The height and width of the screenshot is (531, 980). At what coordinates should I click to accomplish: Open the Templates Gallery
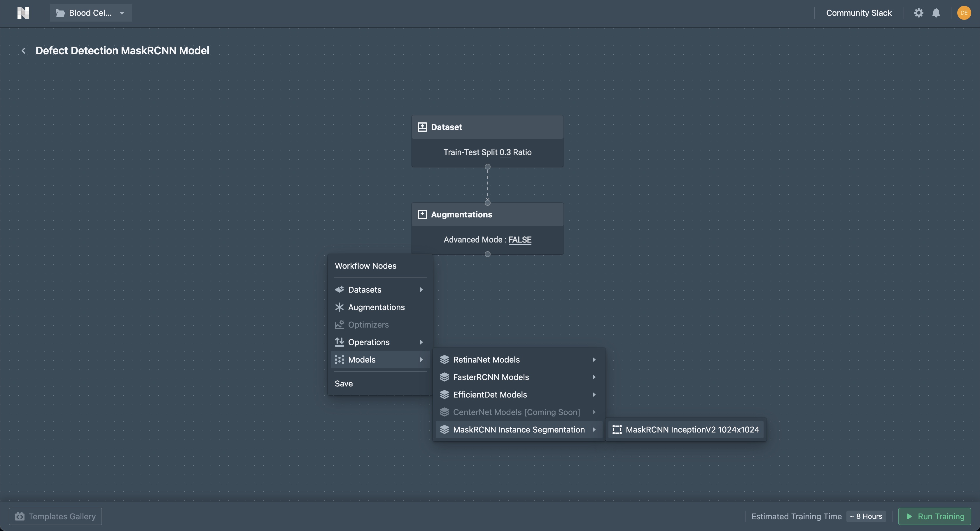click(x=55, y=516)
